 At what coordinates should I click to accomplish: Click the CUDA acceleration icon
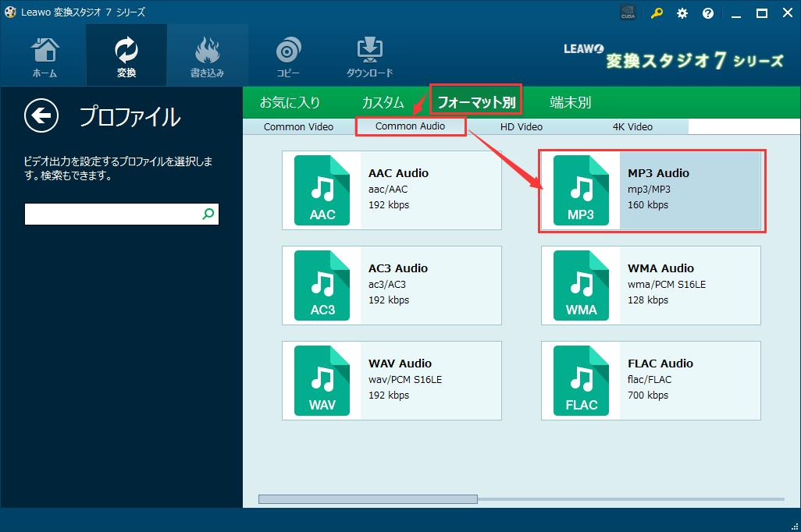click(x=628, y=12)
